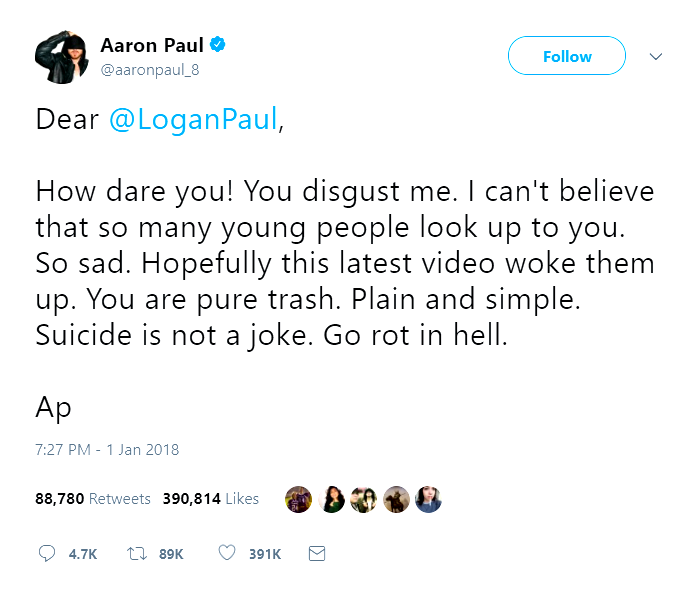Click the third liker avatar
The height and width of the screenshot is (593, 699).
click(x=363, y=499)
